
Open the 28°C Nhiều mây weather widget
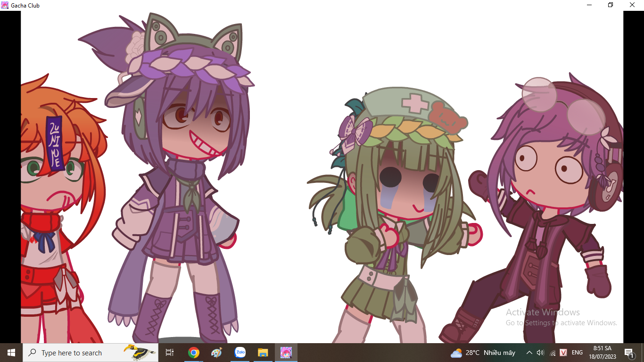[x=483, y=353]
